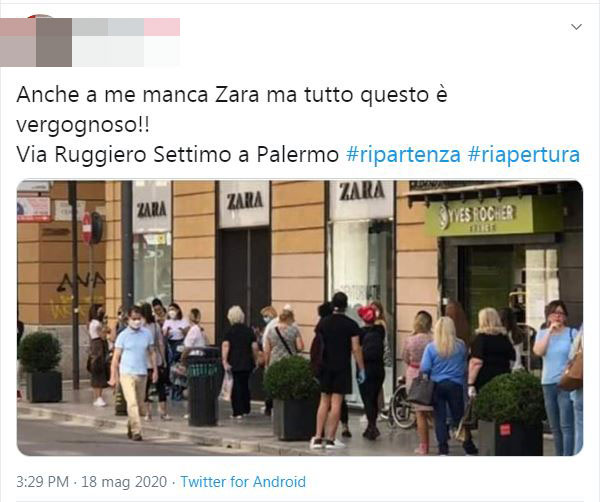Open the tweet options chevron menu
Viewport: 600px width, 502px height.
pyautogui.click(x=576, y=27)
